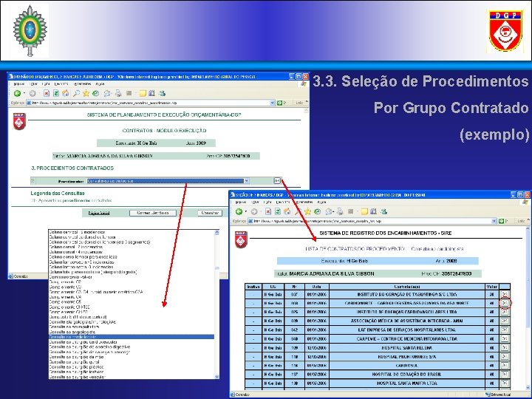Click the Print icon in the SIRE window
532x399 pixels.
tap(340, 212)
